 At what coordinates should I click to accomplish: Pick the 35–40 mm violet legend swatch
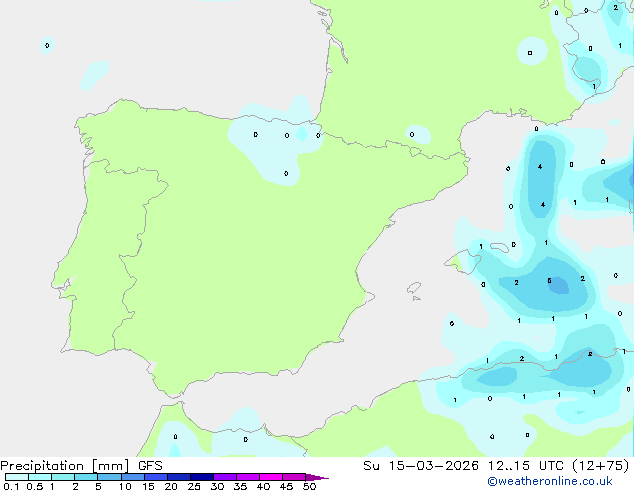(248, 477)
